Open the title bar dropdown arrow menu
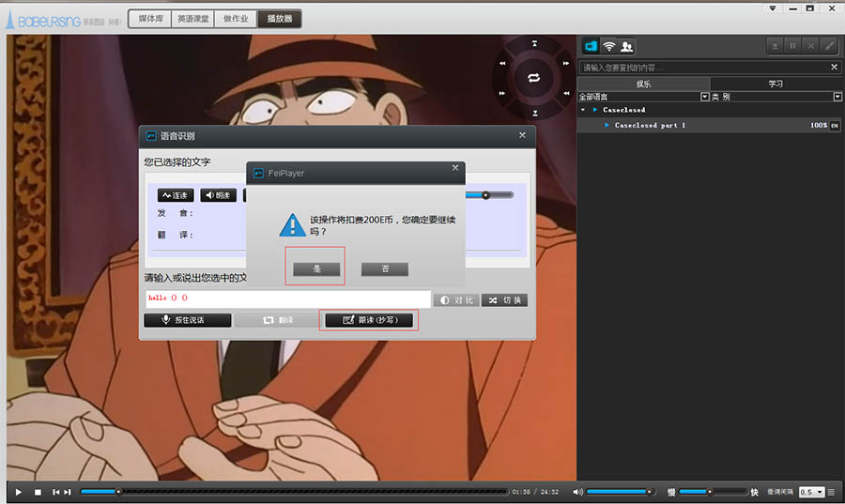 point(773,8)
